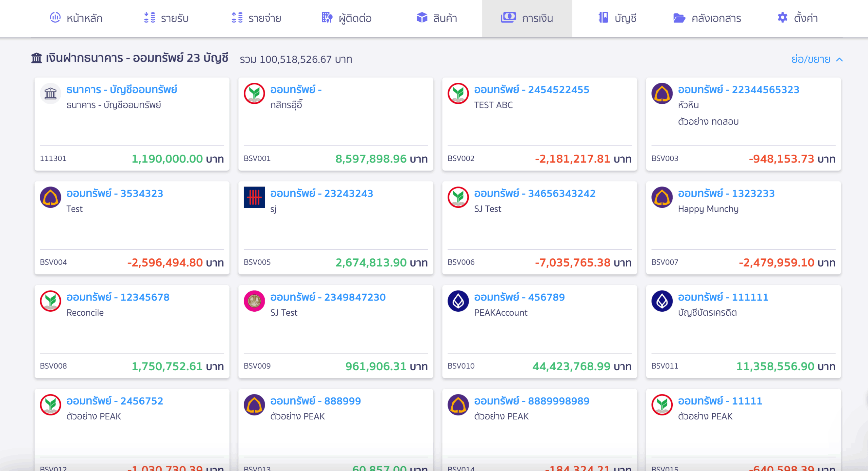Open account ออมทรัพย์ - 12345678
Image resolution: width=868 pixels, height=471 pixels.
pos(118,297)
